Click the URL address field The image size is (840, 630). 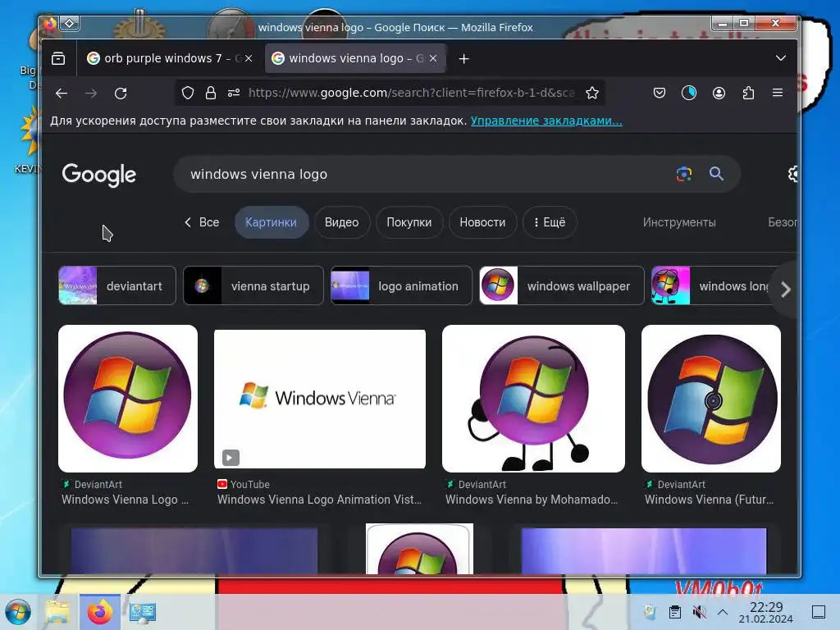coord(412,94)
